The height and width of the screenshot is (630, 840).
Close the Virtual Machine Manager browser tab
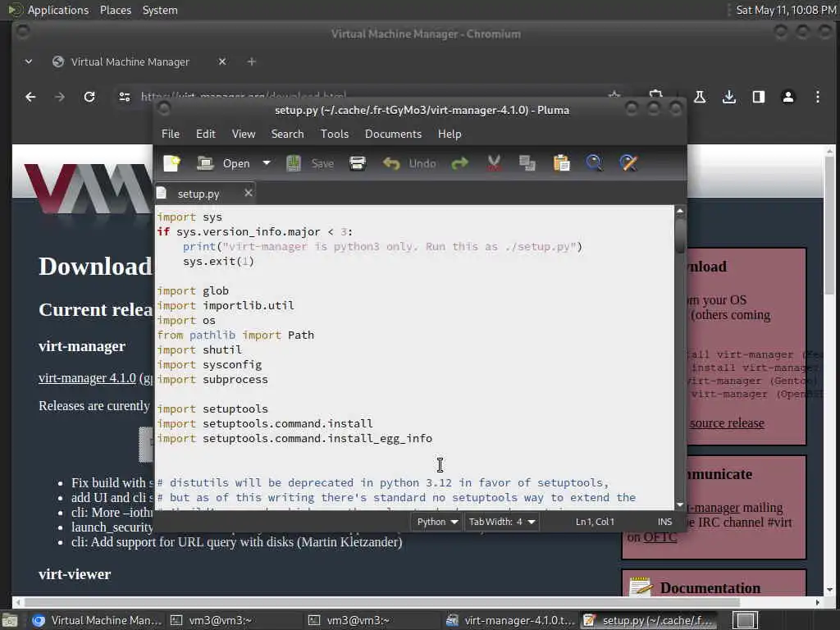pyautogui.click(x=221, y=62)
